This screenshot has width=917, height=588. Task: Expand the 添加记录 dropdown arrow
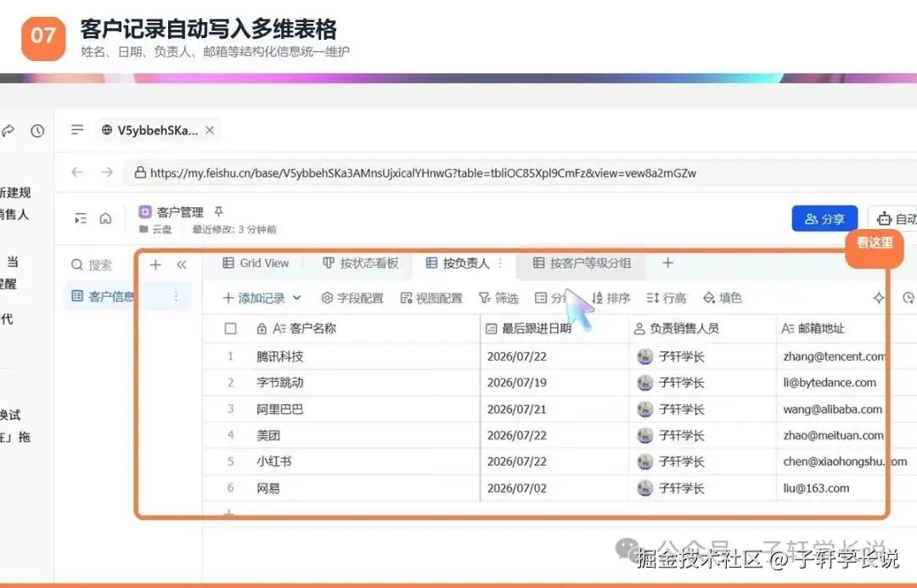(297, 298)
